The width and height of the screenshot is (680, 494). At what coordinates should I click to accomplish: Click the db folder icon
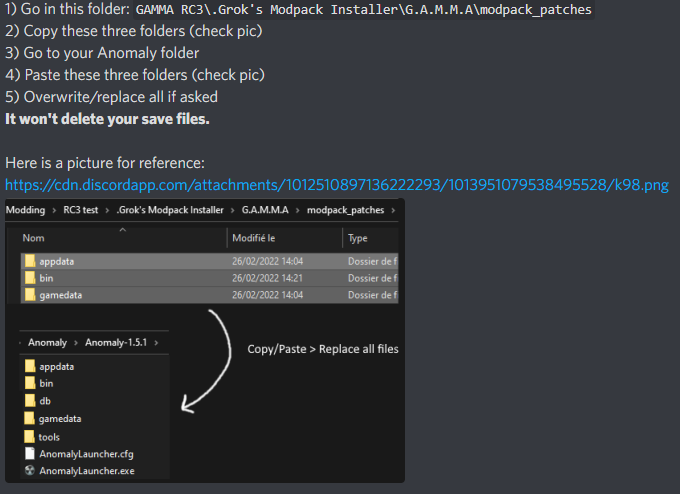coord(30,400)
